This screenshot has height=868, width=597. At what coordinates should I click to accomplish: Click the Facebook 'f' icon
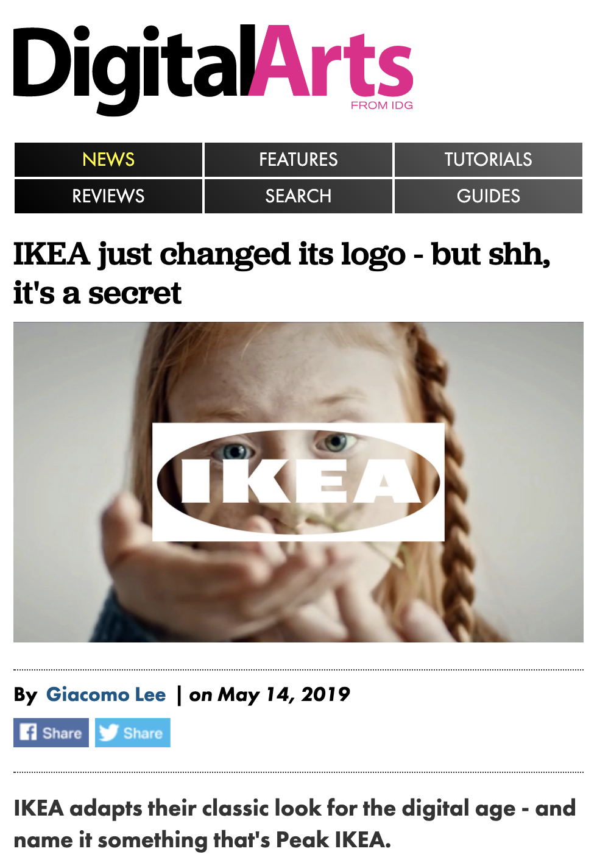pyautogui.click(x=28, y=732)
